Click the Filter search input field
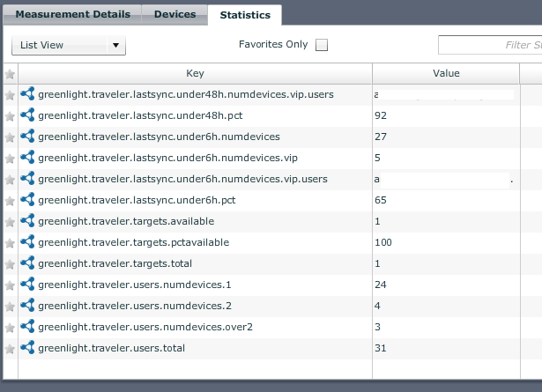The height and width of the screenshot is (392, 542). pyautogui.click(x=490, y=45)
